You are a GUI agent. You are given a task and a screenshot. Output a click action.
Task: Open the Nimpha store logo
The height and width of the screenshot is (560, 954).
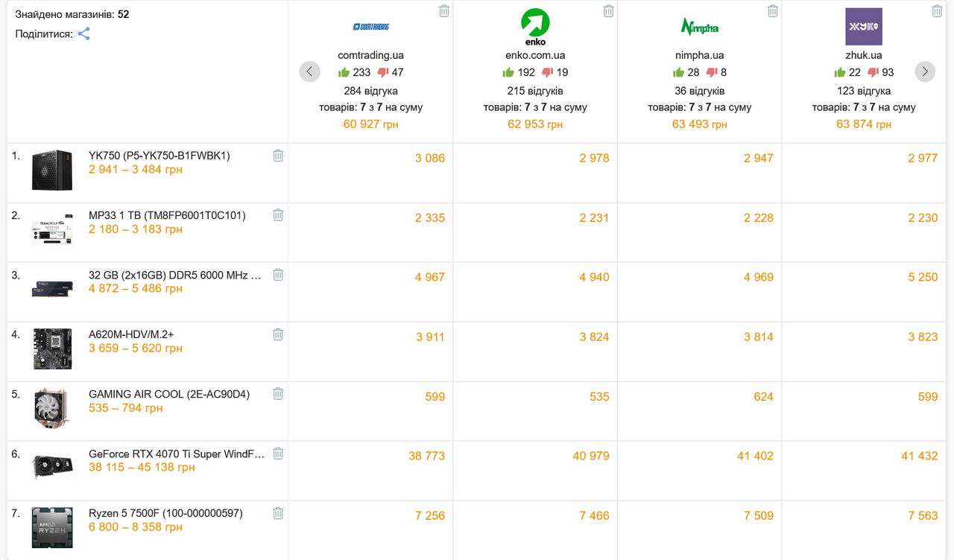700,27
